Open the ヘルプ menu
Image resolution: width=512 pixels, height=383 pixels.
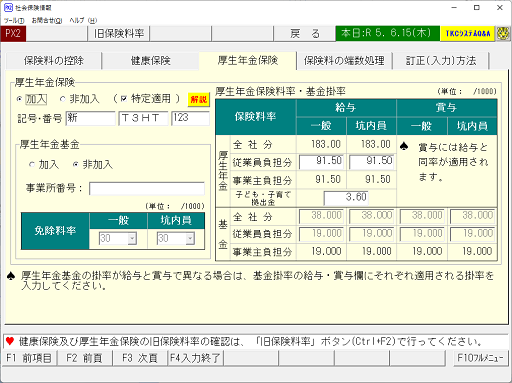pyautogui.click(x=83, y=21)
